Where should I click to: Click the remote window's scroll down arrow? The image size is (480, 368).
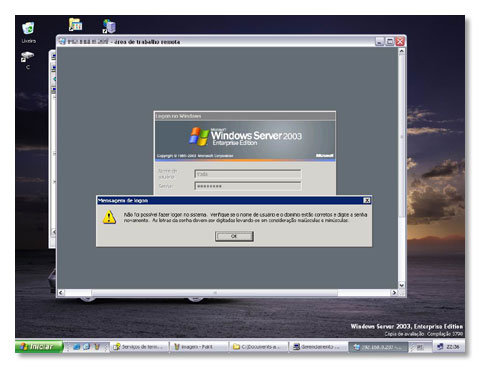tap(402, 285)
